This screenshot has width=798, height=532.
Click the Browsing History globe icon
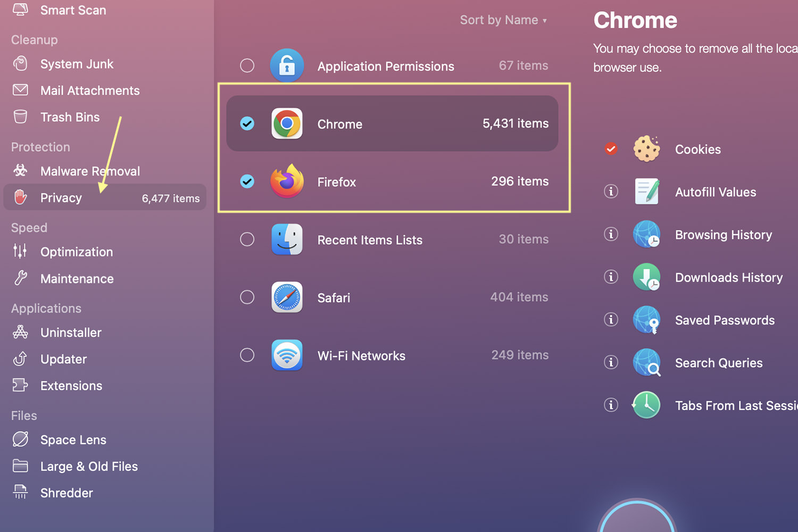646,234
